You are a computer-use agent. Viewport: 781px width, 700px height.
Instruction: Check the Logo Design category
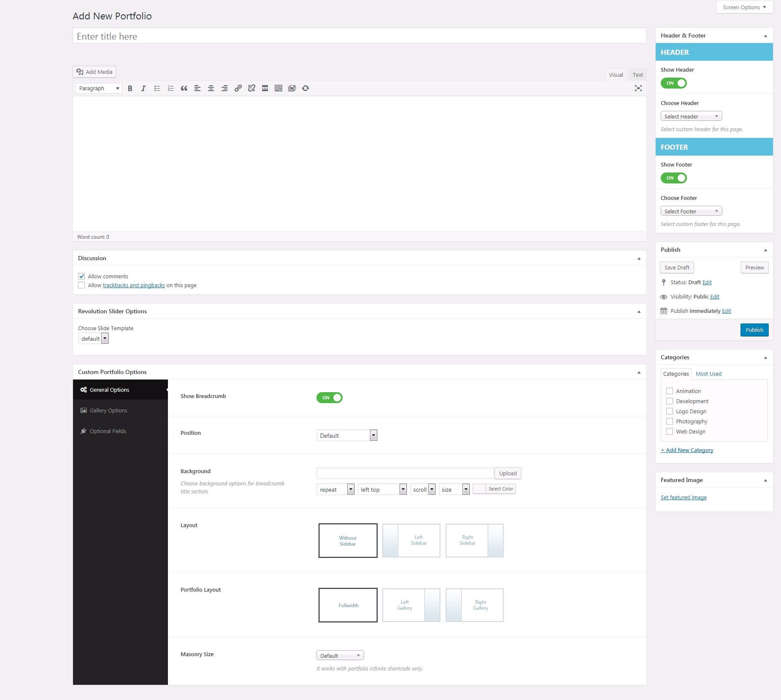pyautogui.click(x=670, y=411)
